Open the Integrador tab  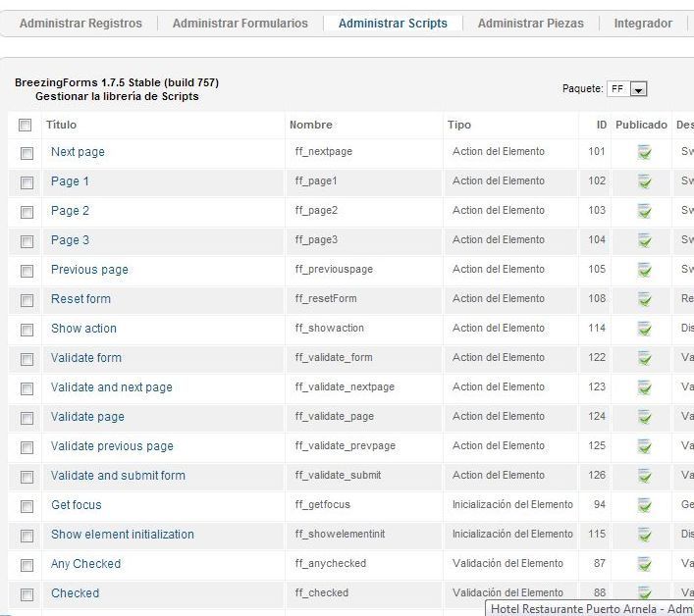(x=643, y=23)
